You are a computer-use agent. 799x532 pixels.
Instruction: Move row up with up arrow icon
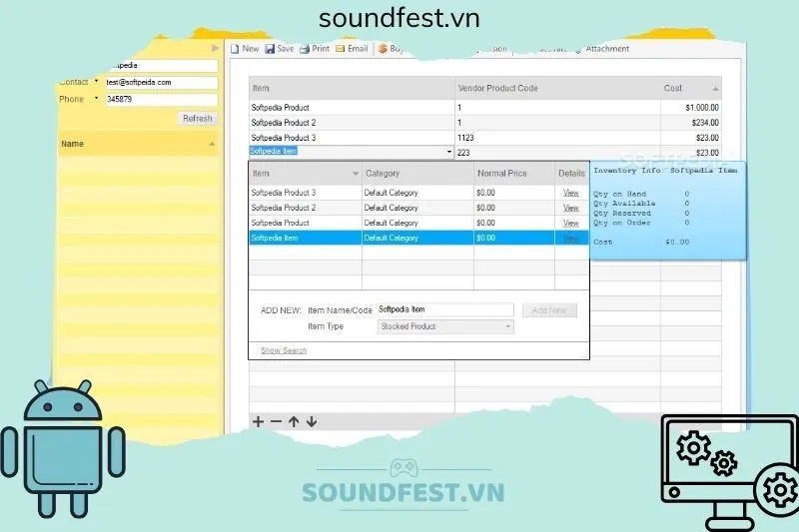tap(294, 421)
